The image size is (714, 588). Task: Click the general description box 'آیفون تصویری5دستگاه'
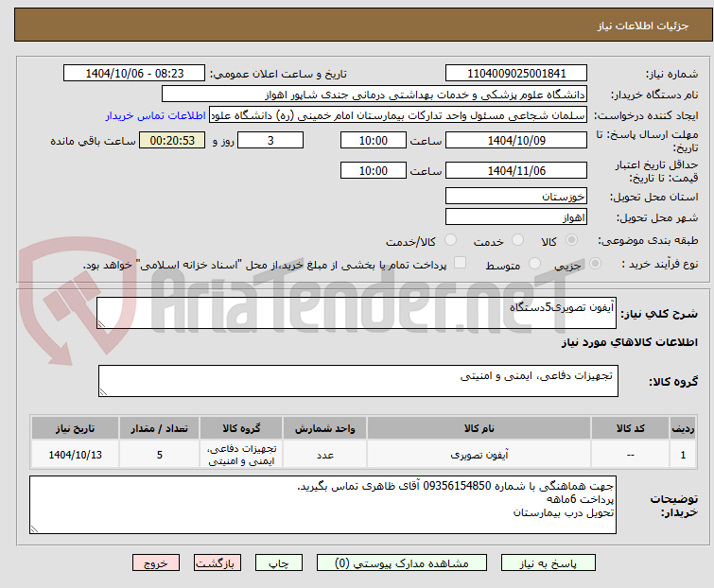coord(357,313)
